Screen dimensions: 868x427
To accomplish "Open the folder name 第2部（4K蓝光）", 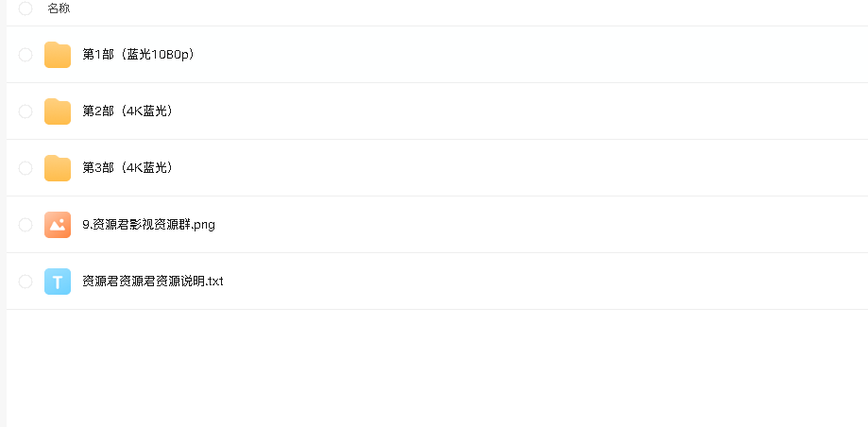I will pos(128,111).
